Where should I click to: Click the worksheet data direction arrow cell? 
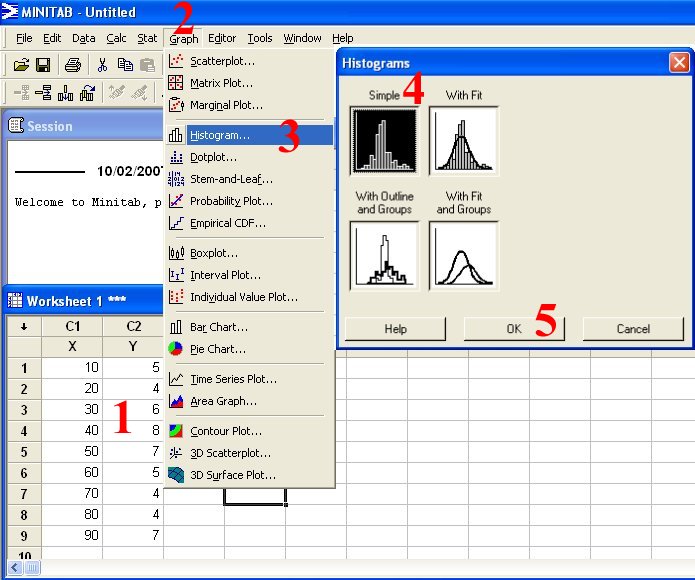[x=24, y=327]
